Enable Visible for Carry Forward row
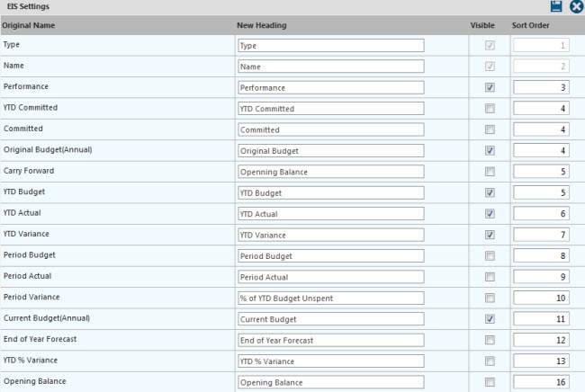This screenshot has height=392, width=585. pyautogui.click(x=490, y=172)
